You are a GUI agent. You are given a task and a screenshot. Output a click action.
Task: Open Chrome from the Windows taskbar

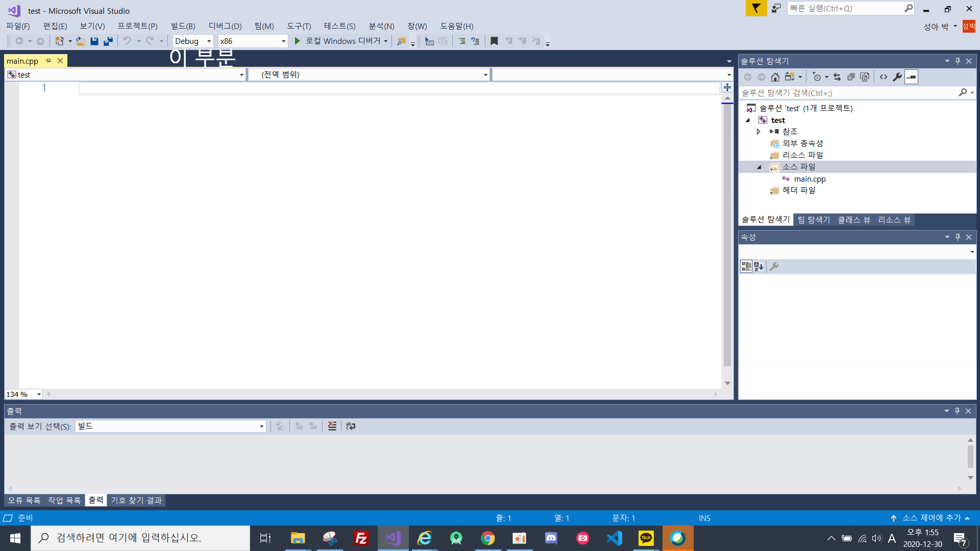pos(487,538)
